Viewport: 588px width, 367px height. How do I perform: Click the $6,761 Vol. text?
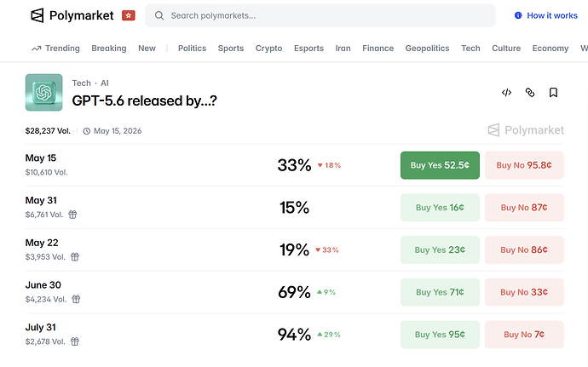pos(44,215)
